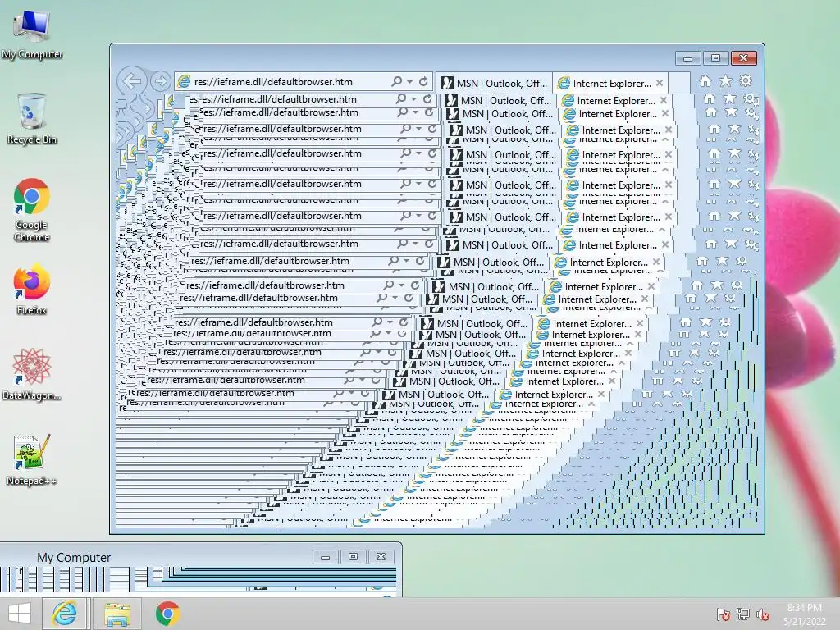Close the Internet Explorer tab with its X in the top tab row
The image size is (840, 630).
click(x=660, y=83)
